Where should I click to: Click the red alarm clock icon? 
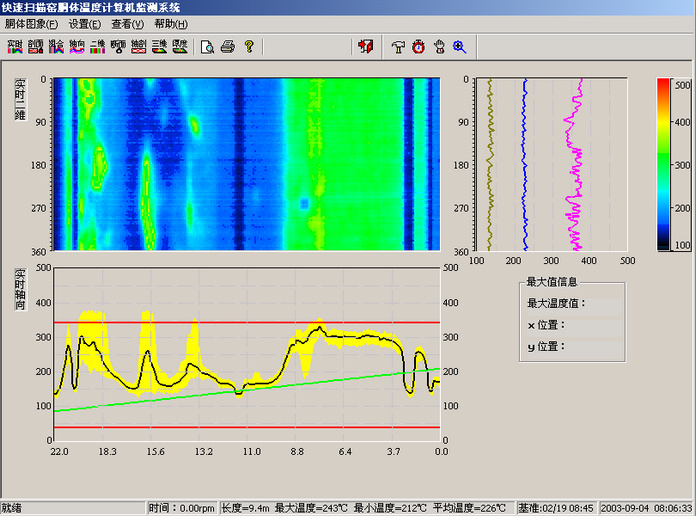(x=418, y=46)
